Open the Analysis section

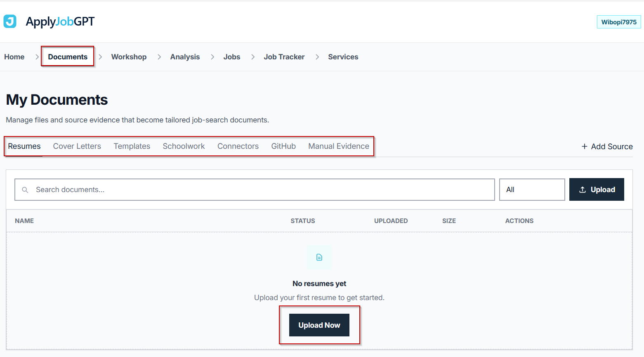(x=185, y=57)
